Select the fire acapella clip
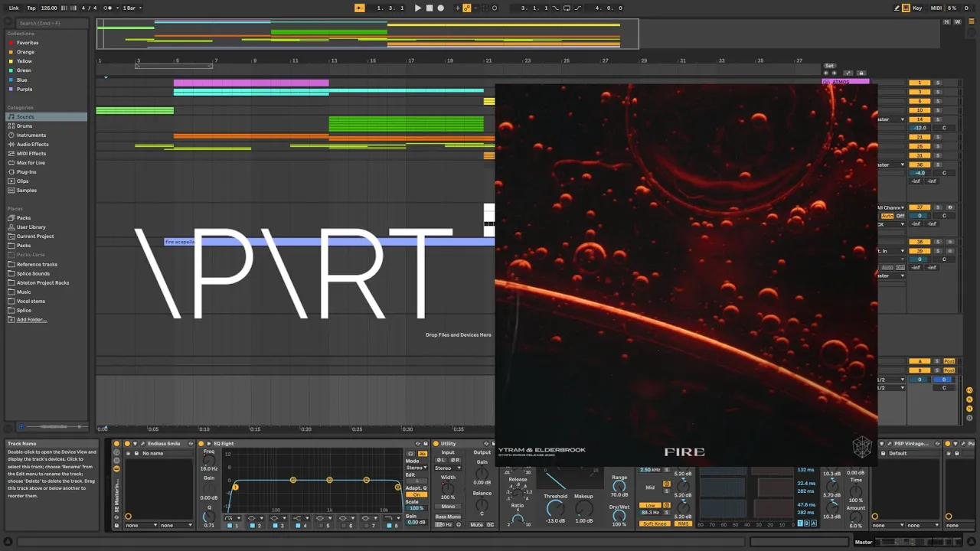The image size is (980, 551). pyautogui.click(x=329, y=242)
